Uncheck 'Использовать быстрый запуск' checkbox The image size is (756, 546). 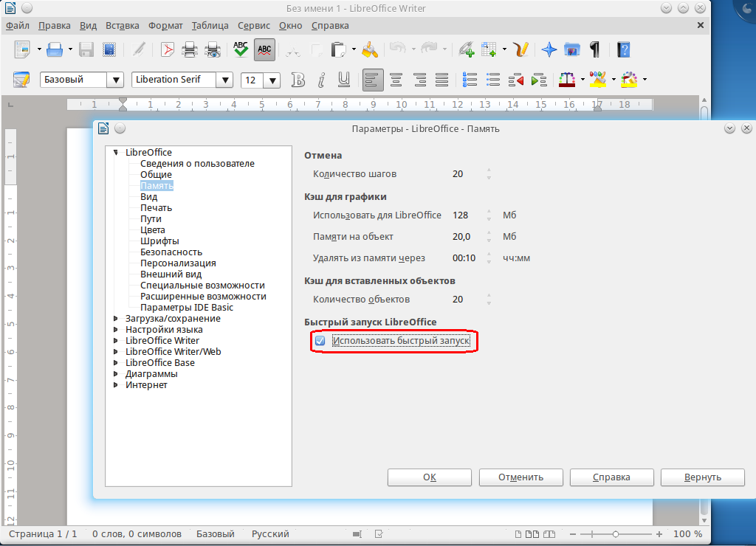[320, 341]
